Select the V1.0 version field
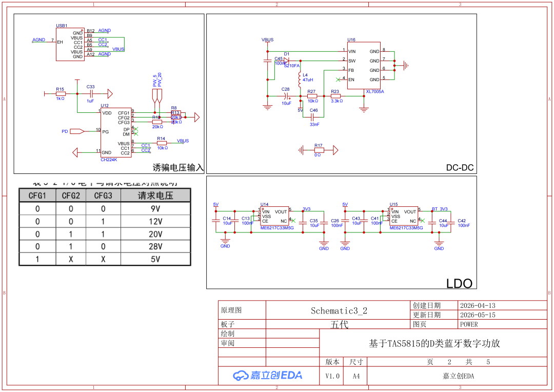Image resolution: width=554 pixels, height=392 pixels. pyautogui.click(x=332, y=376)
